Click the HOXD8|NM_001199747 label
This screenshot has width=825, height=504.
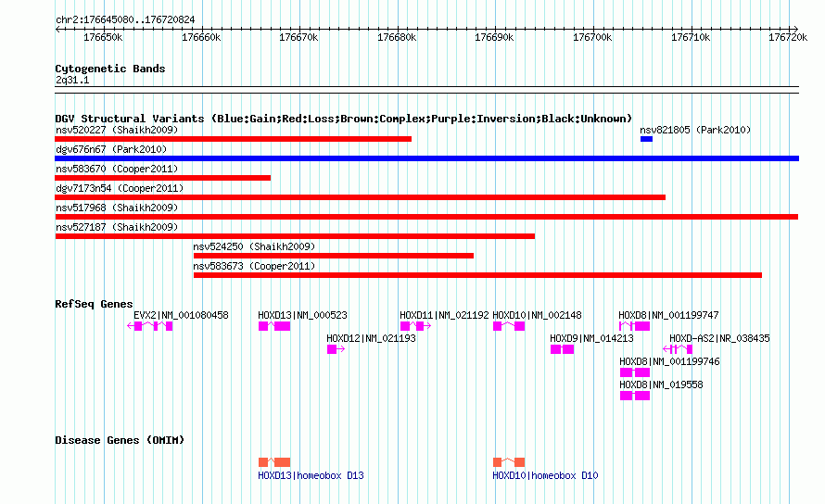click(x=668, y=315)
